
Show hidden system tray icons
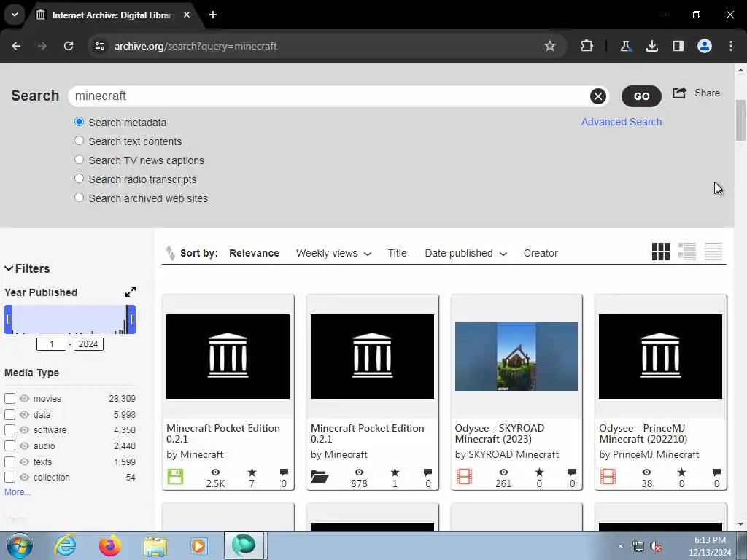pos(620,547)
